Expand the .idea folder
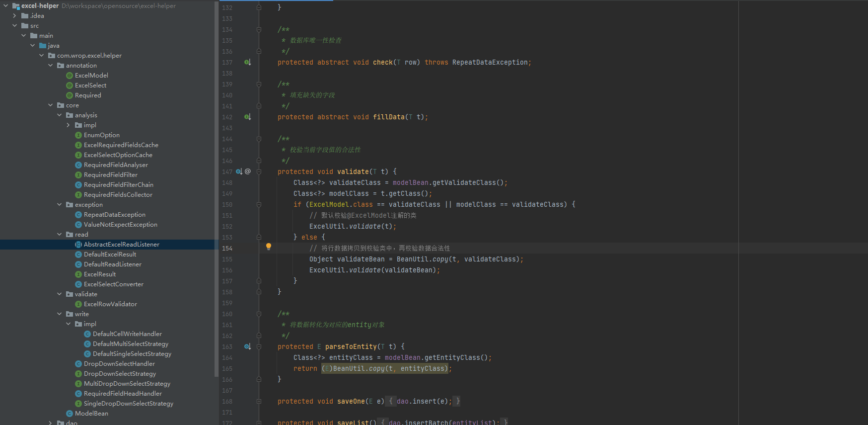 (14, 16)
